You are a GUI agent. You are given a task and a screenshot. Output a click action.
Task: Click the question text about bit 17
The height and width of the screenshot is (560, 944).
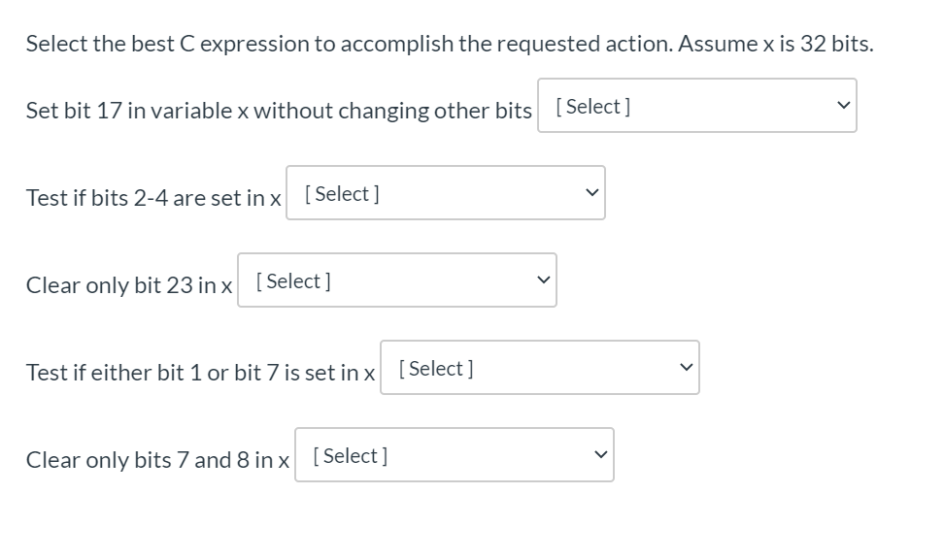[x=279, y=111]
